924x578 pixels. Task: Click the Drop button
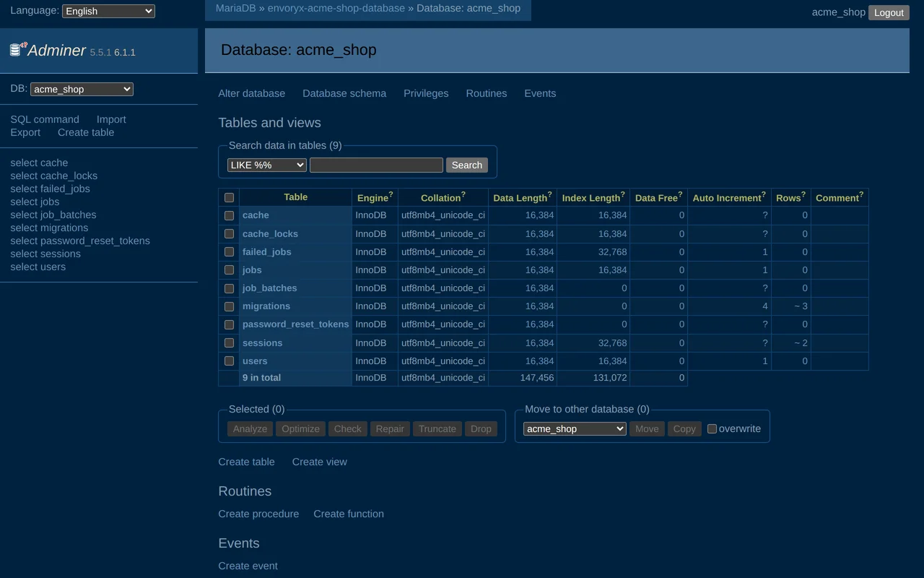(x=481, y=428)
